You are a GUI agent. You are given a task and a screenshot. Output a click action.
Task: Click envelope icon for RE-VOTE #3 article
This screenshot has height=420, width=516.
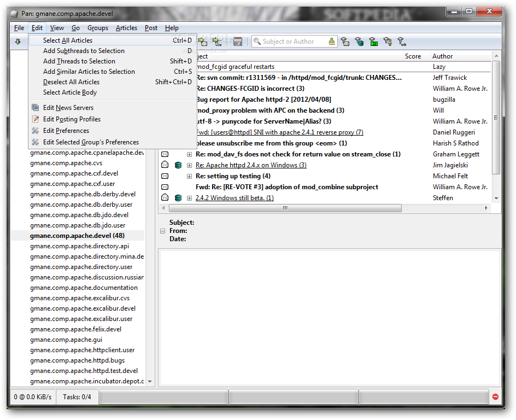[165, 187]
